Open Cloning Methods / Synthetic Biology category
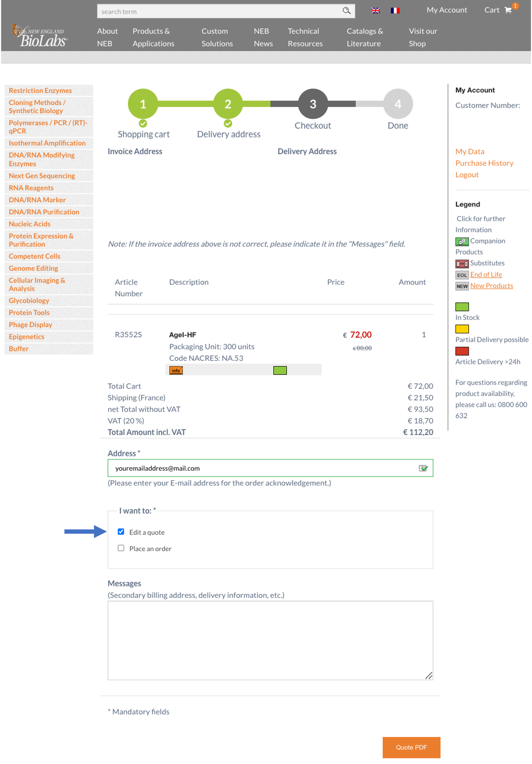 tap(49, 106)
